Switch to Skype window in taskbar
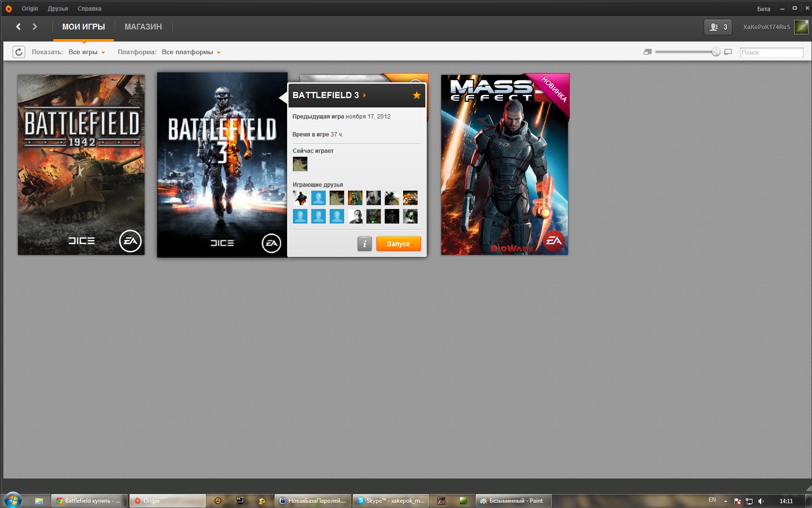812x508 pixels. pos(391,501)
